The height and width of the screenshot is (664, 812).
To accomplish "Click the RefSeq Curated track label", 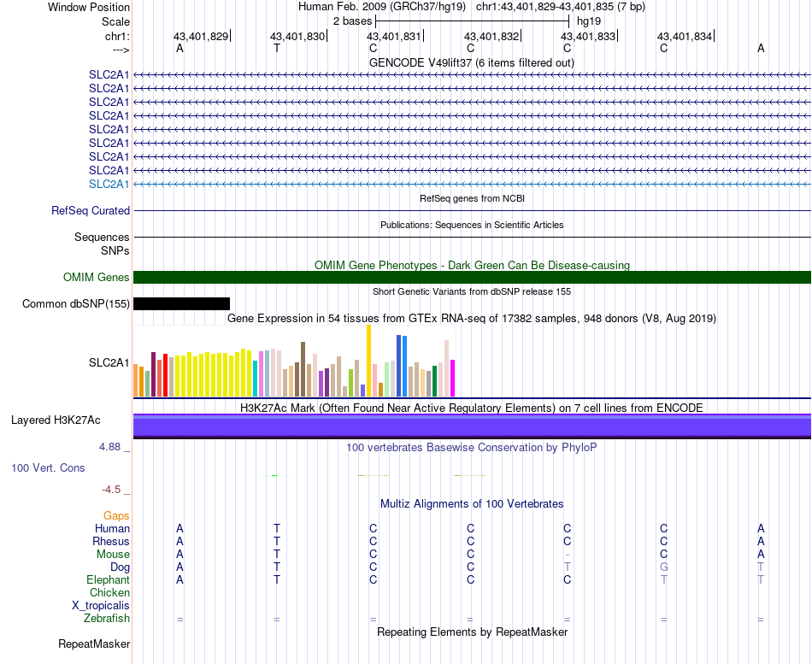I will coord(91,210).
